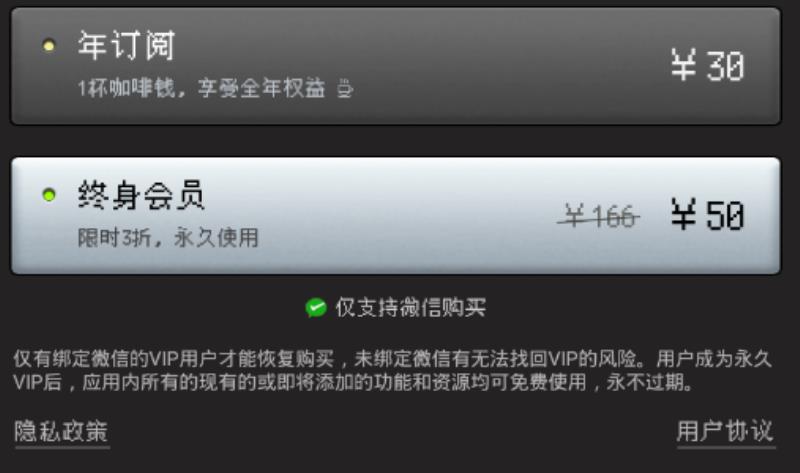The width and height of the screenshot is (800, 473).
Task: Click the 年订阅 title text
Action: tap(127, 45)
